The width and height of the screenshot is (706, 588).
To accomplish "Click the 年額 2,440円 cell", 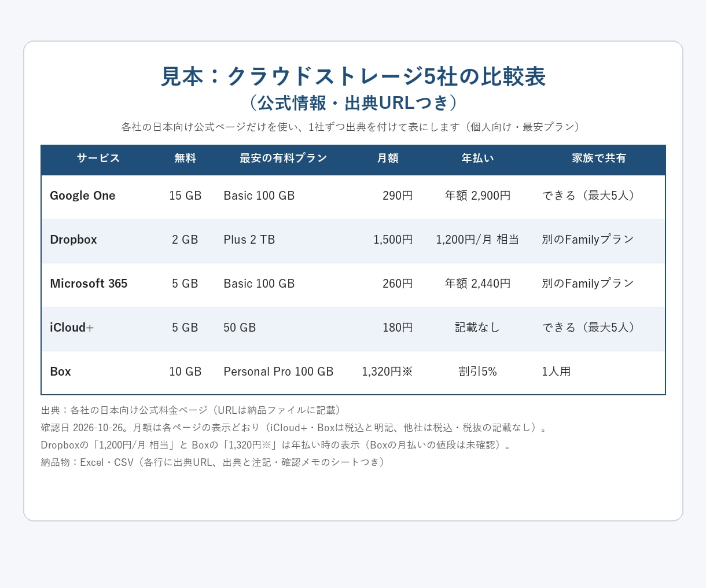I will (477, 284).
